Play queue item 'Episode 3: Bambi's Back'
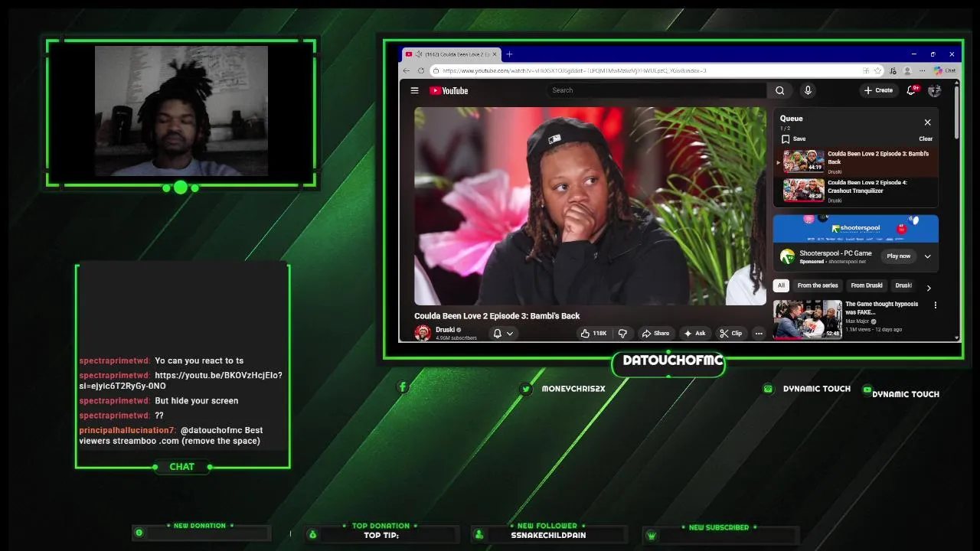980x551 pixels. (x=856, y=161)
